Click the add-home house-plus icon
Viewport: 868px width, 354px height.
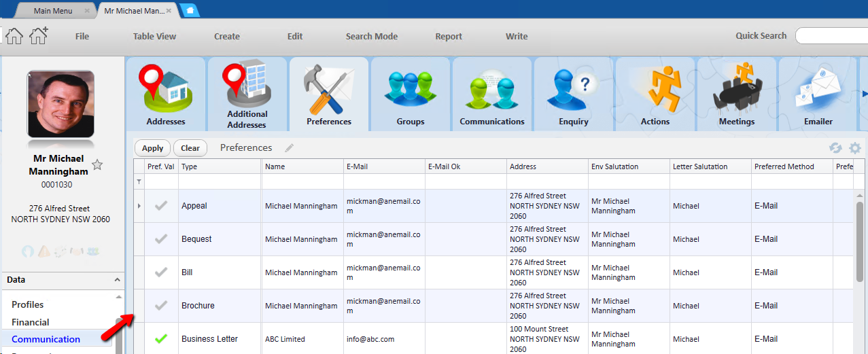coord(38,36)
